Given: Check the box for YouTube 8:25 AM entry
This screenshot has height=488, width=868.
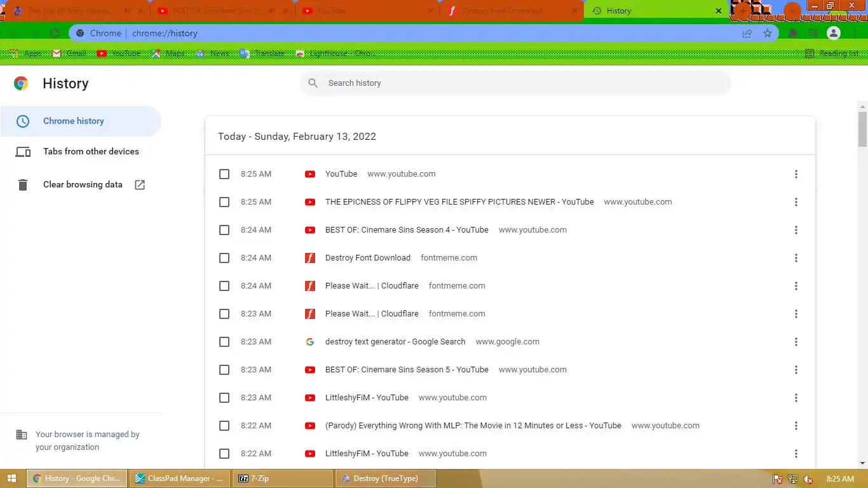Looking at the screenshot, I should [x=224, y=174].
